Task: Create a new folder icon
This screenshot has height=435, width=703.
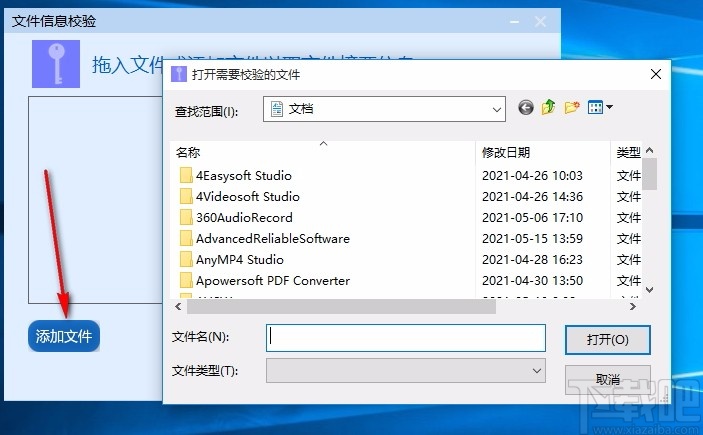Action: coord(572,108)
